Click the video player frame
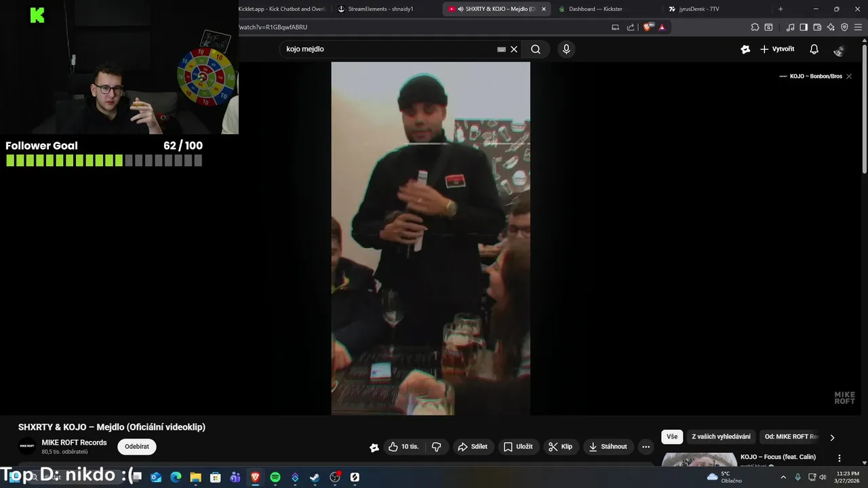 [431, 238]
